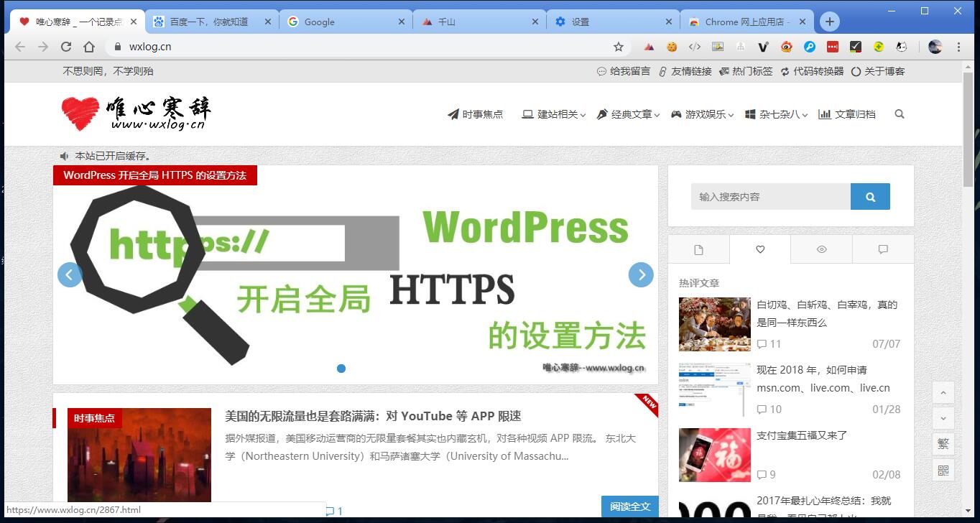Open the code brackets extension icon

[695, 47]
